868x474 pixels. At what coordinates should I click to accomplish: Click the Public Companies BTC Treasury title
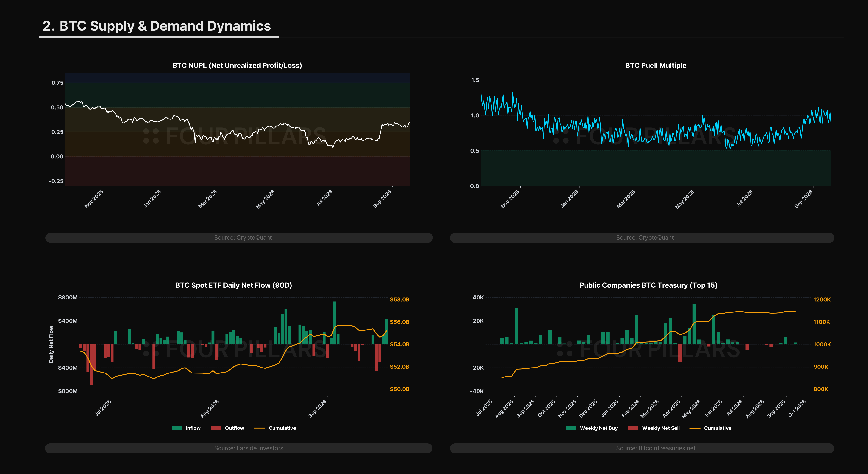(x=648, y=285)
